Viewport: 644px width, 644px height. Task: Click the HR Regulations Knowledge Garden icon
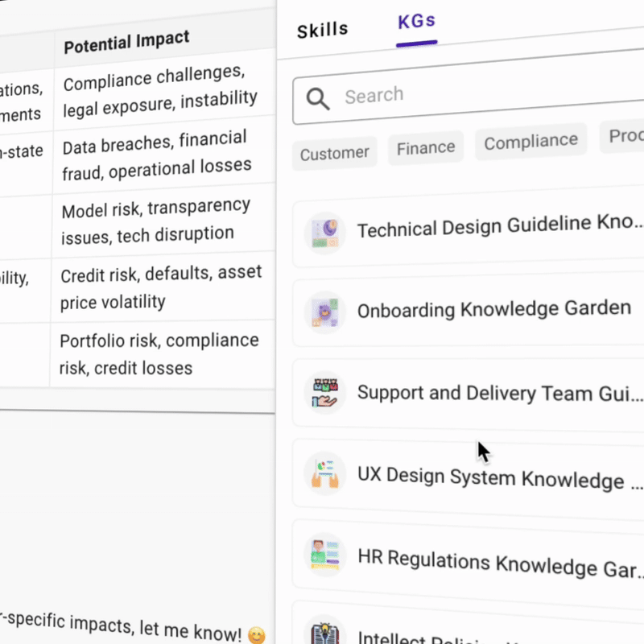(x=325, y=554)
